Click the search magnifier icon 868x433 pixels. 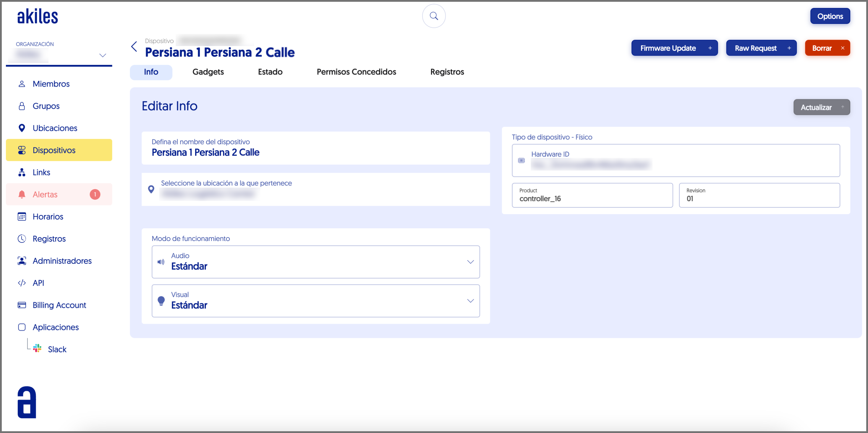click(434, 16)
